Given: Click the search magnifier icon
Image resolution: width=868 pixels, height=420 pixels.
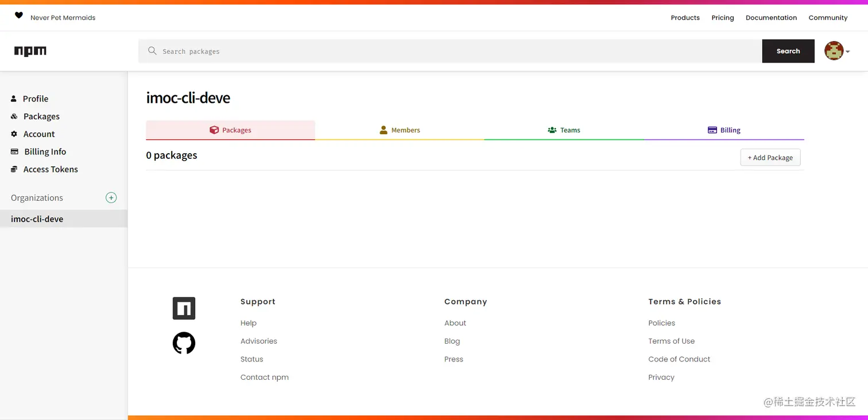Looking at the screenshot, I should (x=152, y=51).
